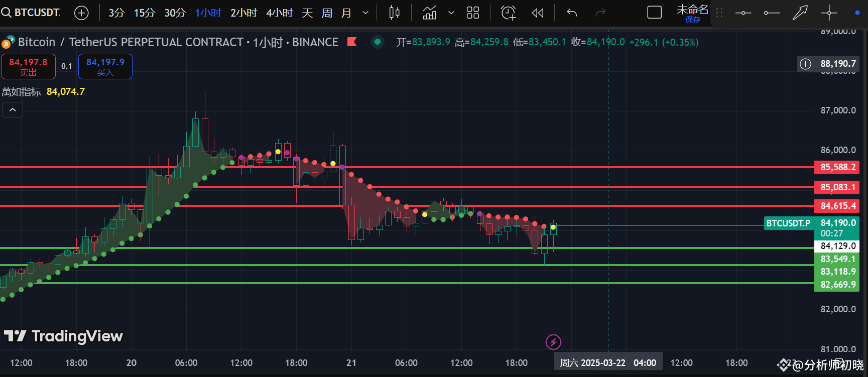This screenshot has height=377, width=868.
Task: Click the TradingView logo
Action: pos(63,336)
